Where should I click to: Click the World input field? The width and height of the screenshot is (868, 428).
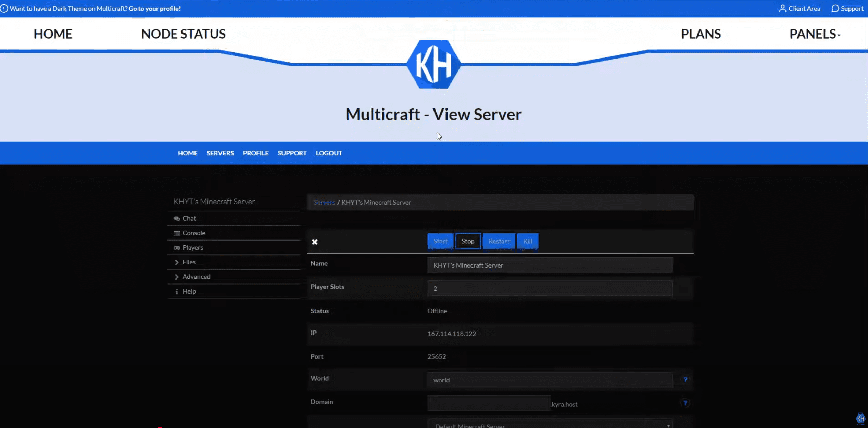coord(550,380)
